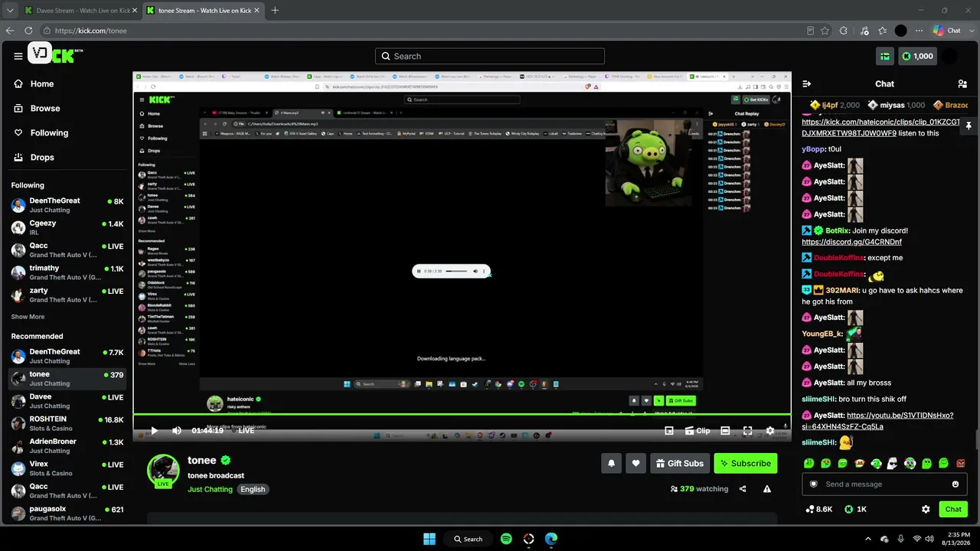
Task: Open ROSHTEIN channel in Recommended list
Action: pyautogui.click(x=67, y=423)
